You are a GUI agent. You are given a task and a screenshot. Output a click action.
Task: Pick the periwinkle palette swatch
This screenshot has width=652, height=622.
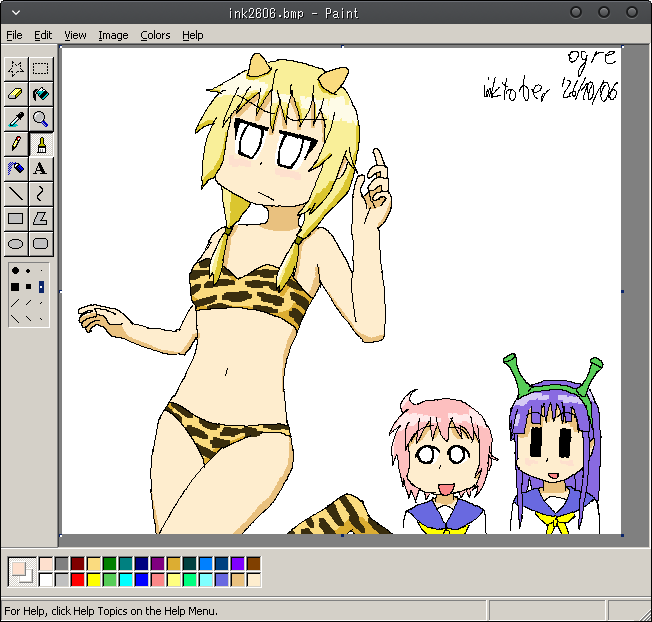tap(222, 580)
